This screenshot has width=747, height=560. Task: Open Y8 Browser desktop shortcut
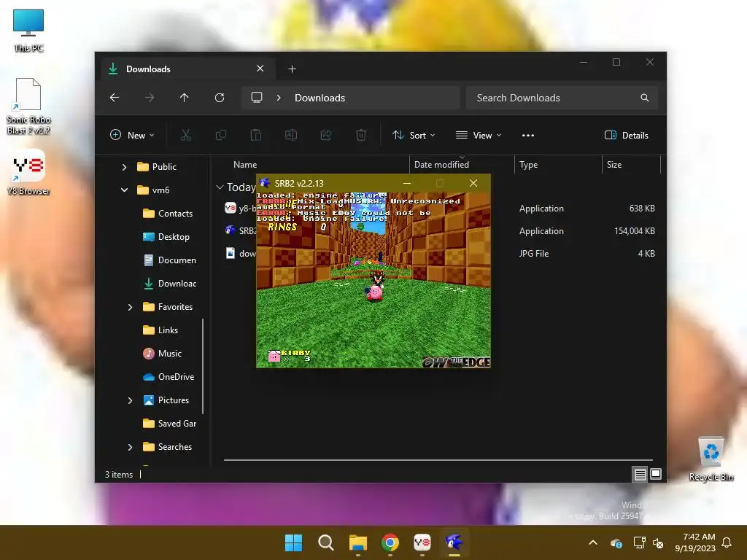tap(28, 172)
